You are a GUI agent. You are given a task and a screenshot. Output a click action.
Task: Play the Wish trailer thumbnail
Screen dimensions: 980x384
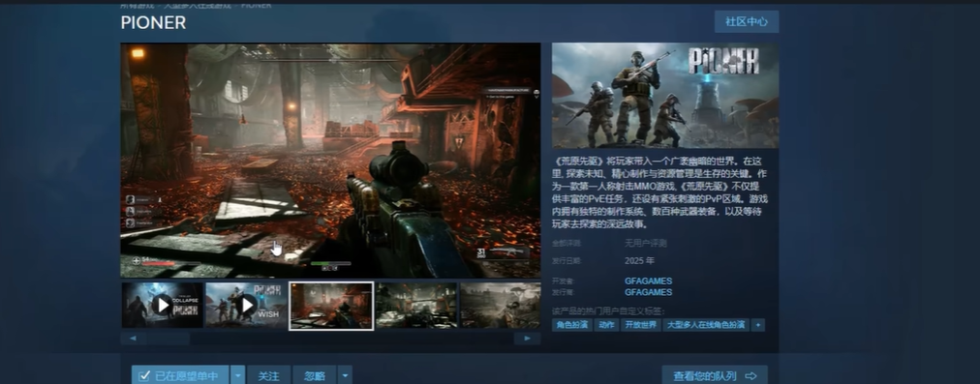247,305
